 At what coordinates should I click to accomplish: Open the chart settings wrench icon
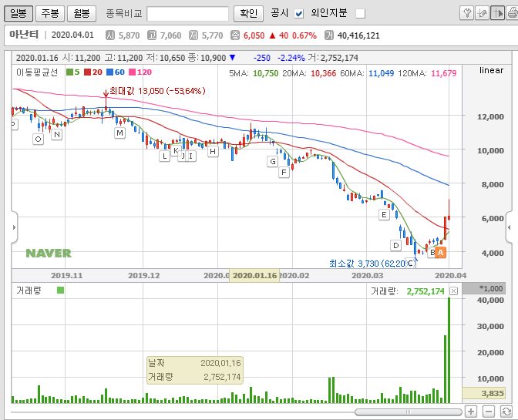coord(467,13)
